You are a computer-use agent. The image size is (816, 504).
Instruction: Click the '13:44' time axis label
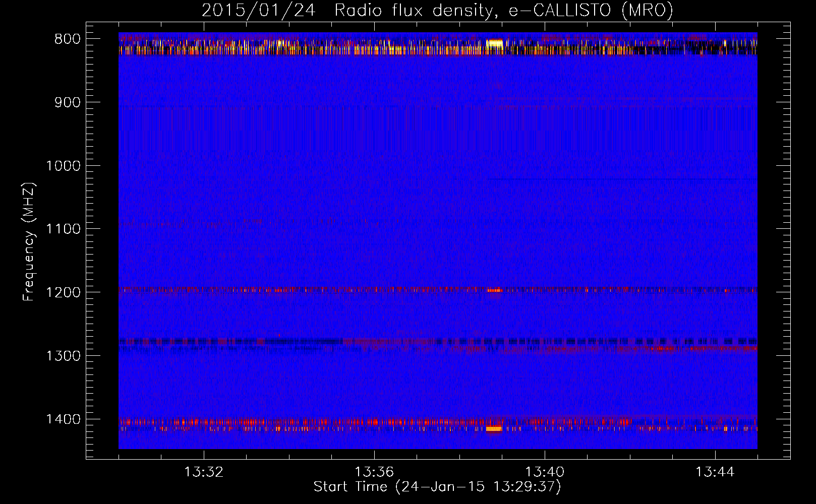(715, 472)
